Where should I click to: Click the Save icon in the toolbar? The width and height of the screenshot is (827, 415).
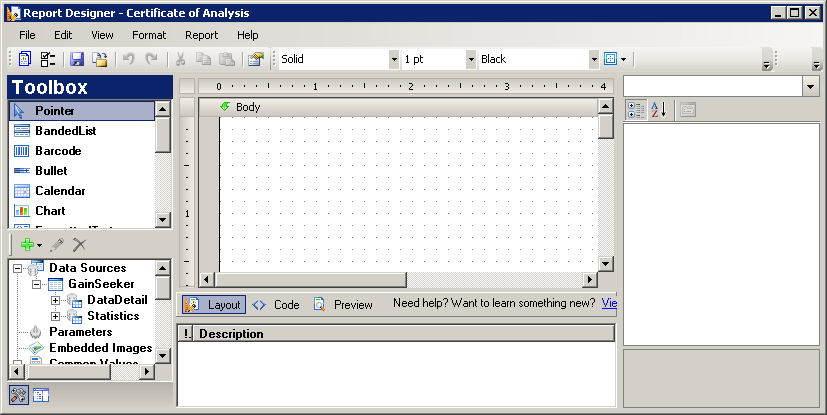click(77, 59)
